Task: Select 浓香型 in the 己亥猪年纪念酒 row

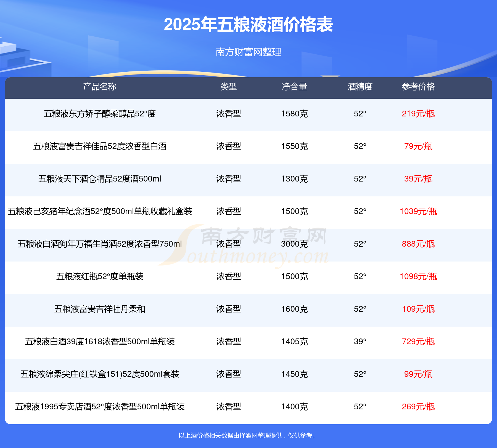Action: coord(229,211)
